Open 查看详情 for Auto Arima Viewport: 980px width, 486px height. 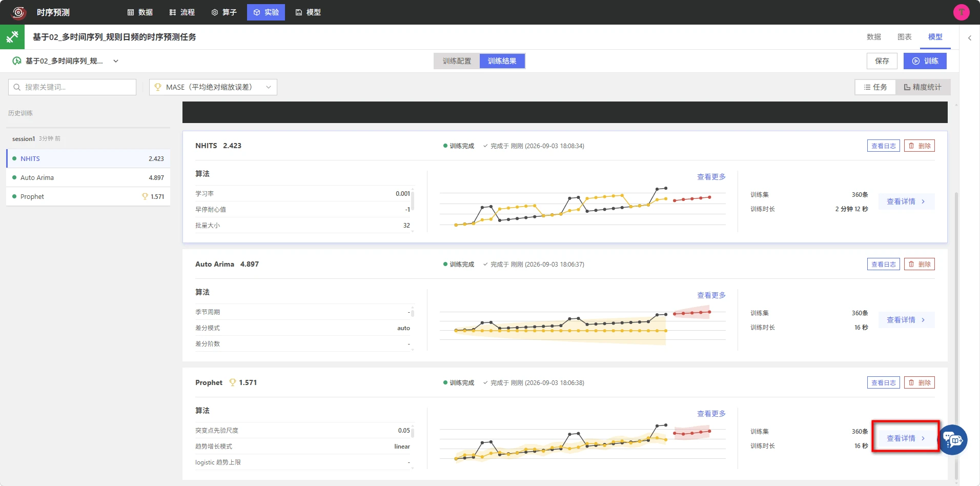coord(906,320)
